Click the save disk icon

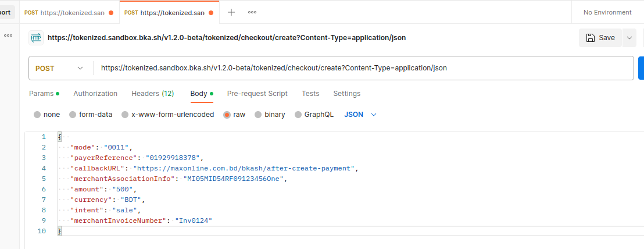point(590,38)
